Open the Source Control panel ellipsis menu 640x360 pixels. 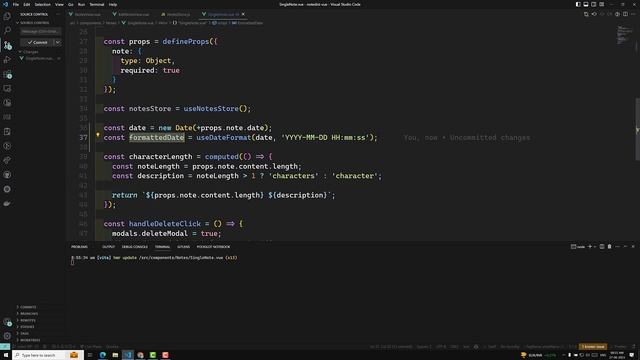[x=58, y=14]
